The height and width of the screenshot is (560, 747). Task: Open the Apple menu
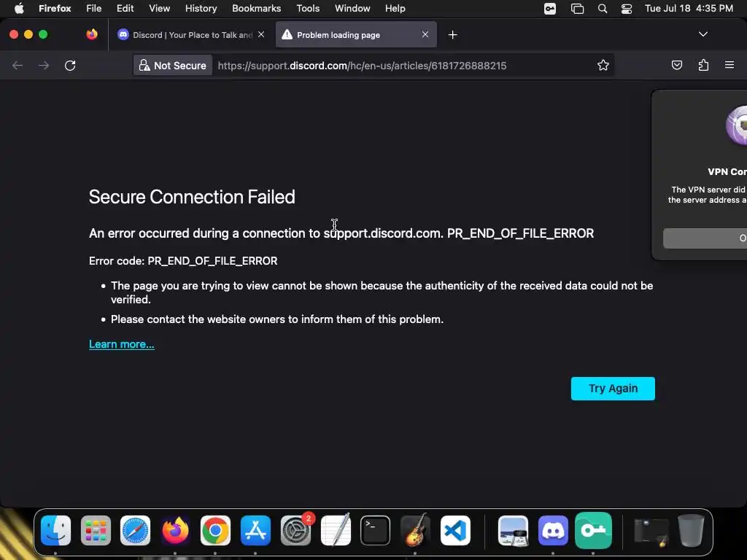point(19,8)
